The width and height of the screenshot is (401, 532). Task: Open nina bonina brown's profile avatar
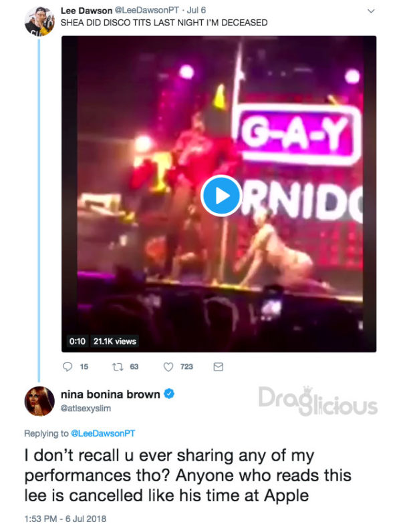[x=39, y=401]
